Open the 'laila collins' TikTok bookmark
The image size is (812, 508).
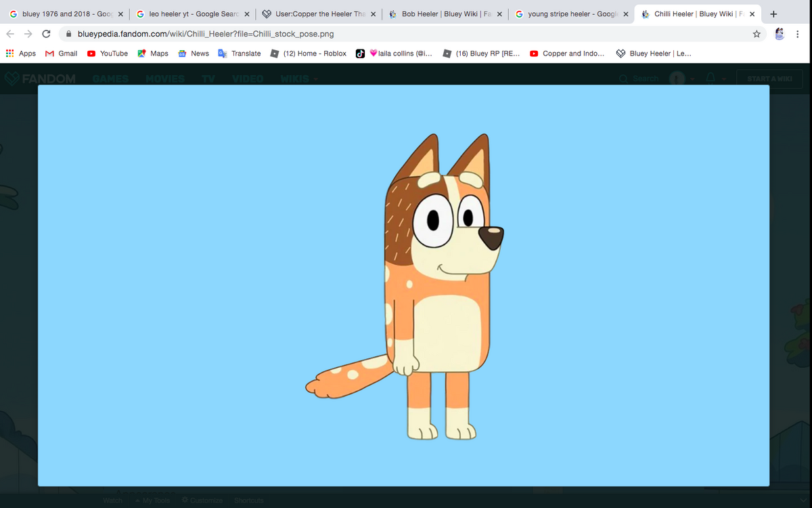point(394,54)
